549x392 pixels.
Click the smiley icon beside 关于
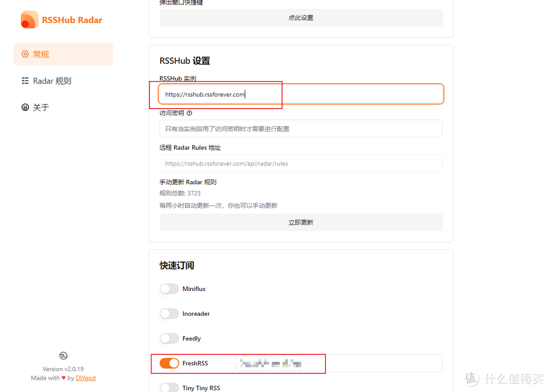point(25,107)
